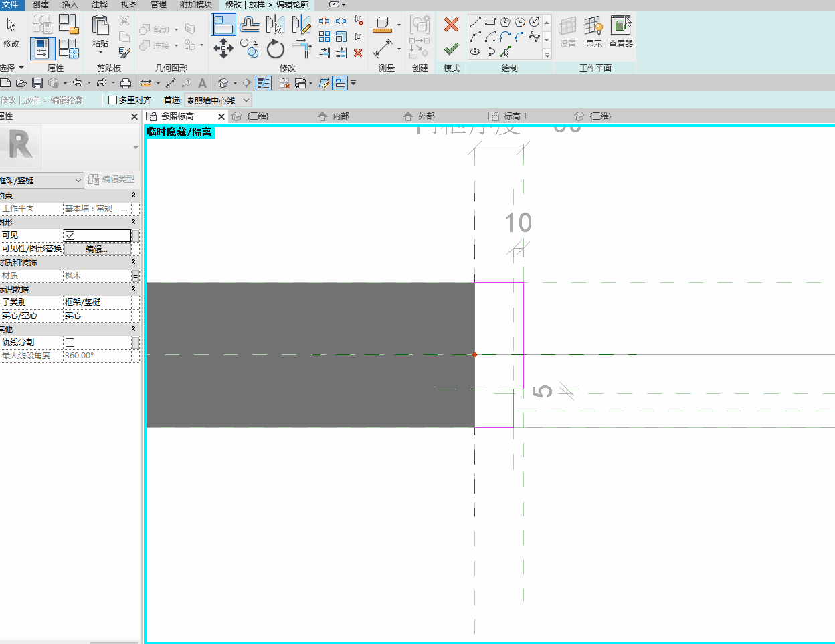Click the Match Type Properties brush icon

(124, 52)
